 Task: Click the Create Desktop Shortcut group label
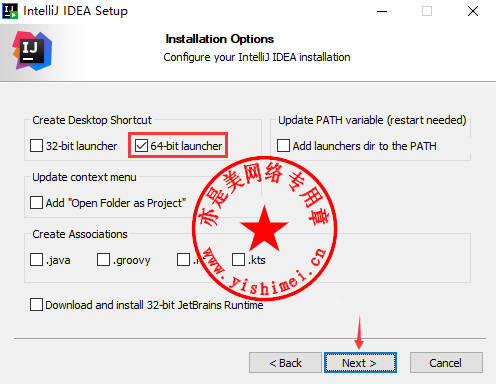click(92, 120)
